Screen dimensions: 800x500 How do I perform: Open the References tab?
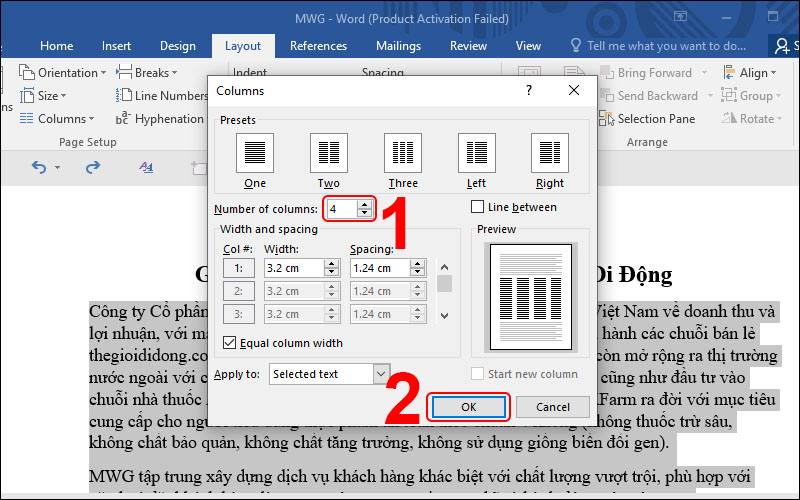(x=318, y=46)
